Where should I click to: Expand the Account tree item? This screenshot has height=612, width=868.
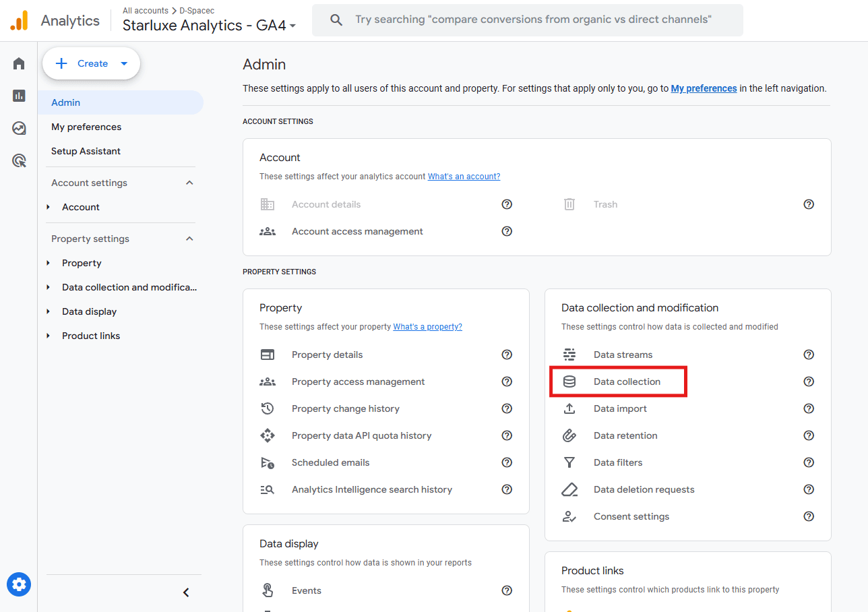[x=49, y=207]
